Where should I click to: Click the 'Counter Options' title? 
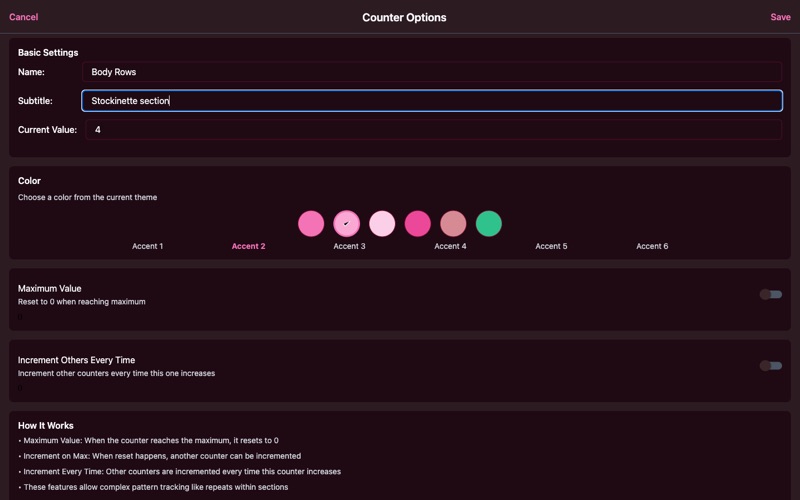[x=404, y=17]
